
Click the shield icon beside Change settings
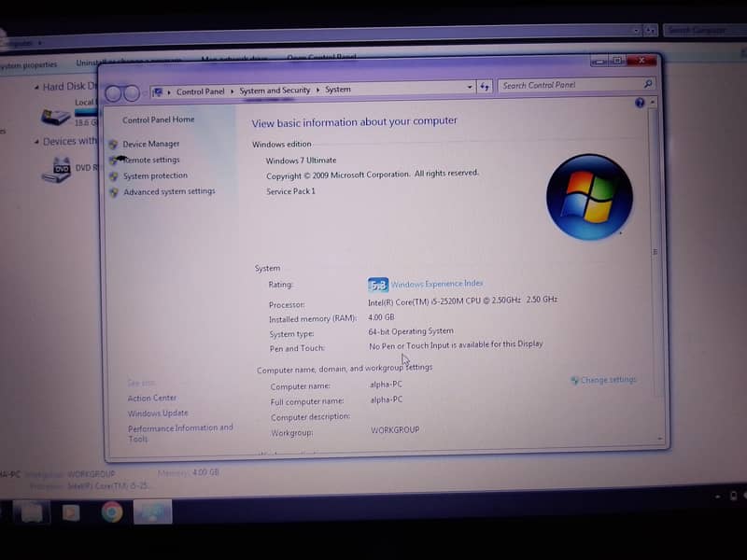(575, 380)
